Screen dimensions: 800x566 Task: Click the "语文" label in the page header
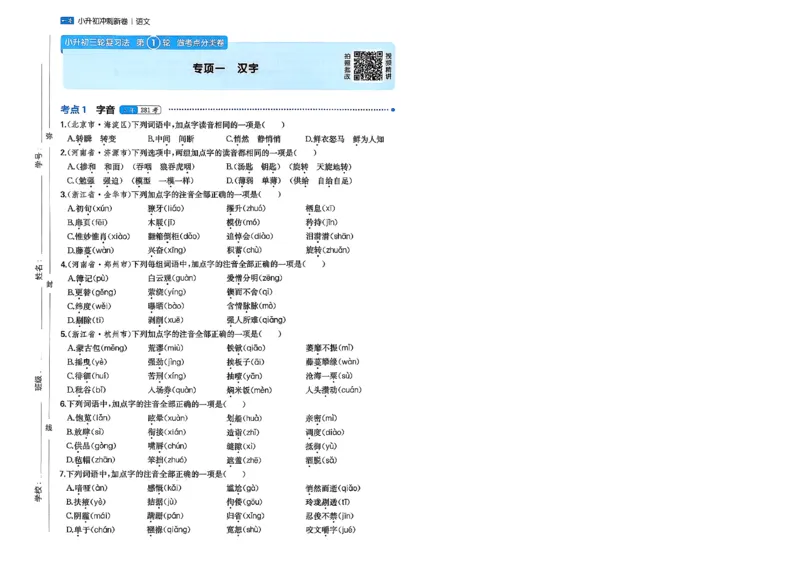click(x=143, y=21)
